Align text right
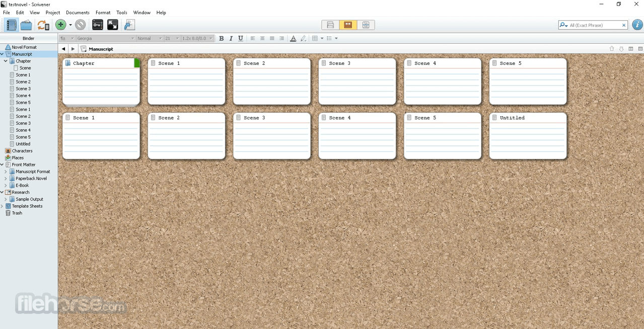The width and height of the screenshot is (644, 329). pyautogui.click(x=281, y=38)
